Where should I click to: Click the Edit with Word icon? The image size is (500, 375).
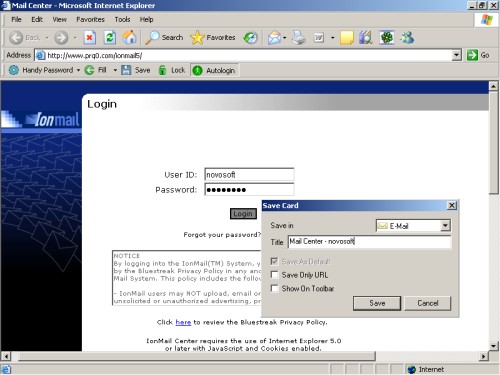(x=319, y=38)
